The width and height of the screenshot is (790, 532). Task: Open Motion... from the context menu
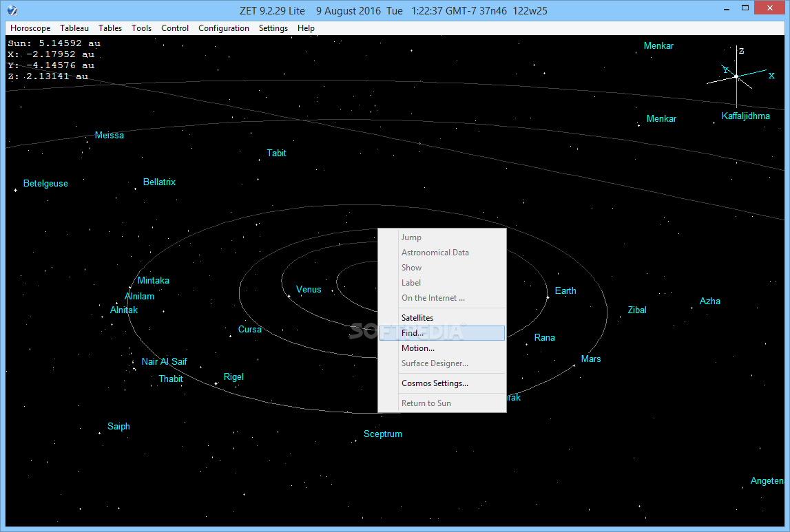[x=442, y=348]
